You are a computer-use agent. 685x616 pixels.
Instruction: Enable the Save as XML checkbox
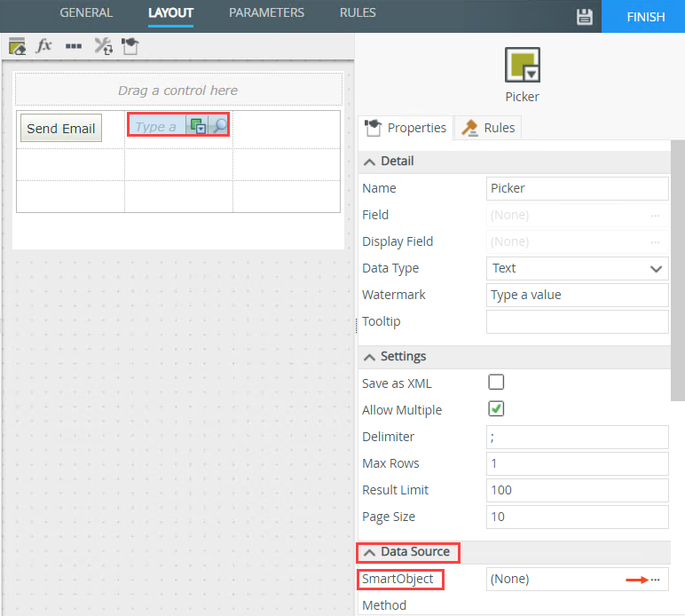click(x=497, y=383)
